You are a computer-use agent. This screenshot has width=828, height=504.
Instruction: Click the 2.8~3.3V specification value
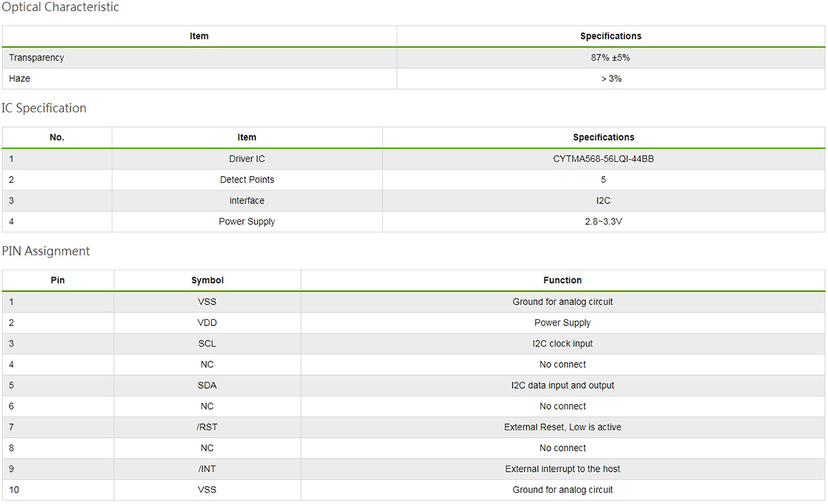[x=603, y=221]
